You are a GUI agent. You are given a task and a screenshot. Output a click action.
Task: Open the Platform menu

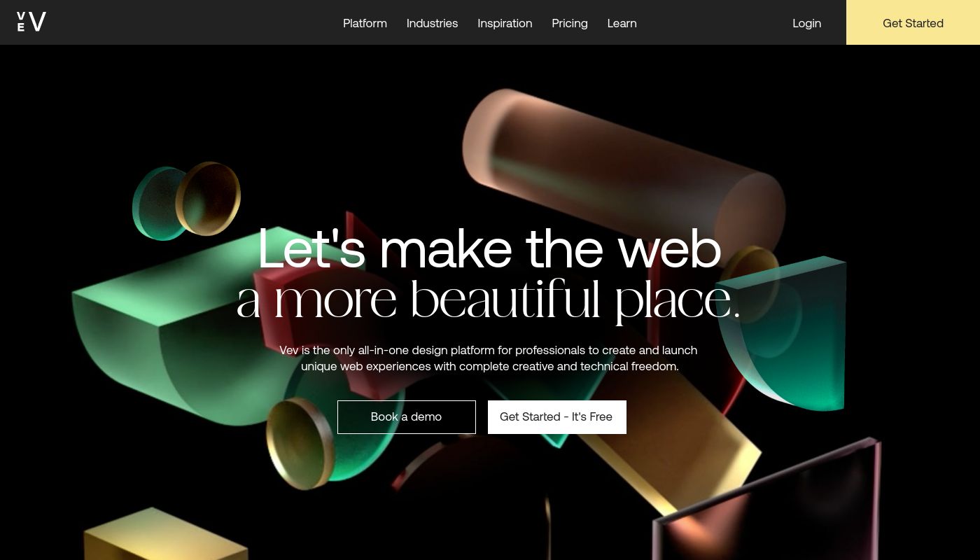(365, 23)
